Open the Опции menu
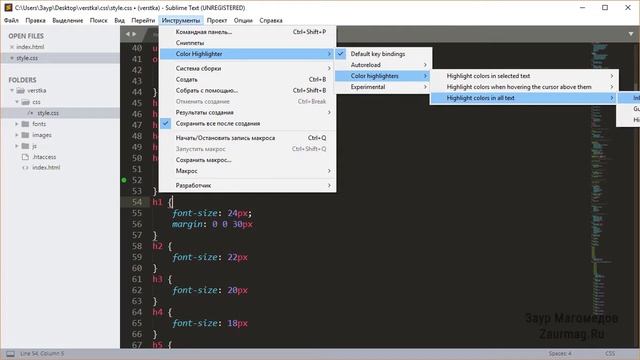This screenshot has width=640, height=360. pyautogui.click(x=243, y=20)
